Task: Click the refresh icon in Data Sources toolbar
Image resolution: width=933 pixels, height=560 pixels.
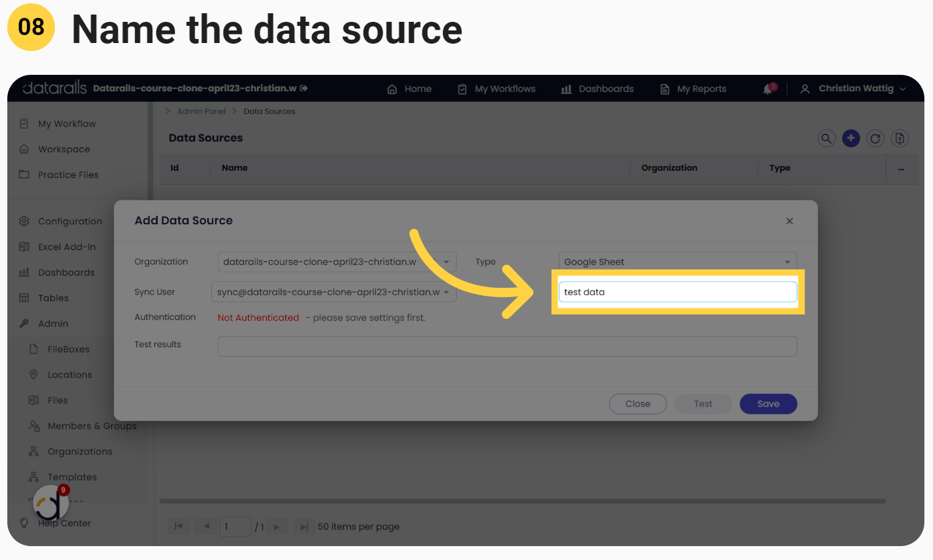Action: pos(875,138)
